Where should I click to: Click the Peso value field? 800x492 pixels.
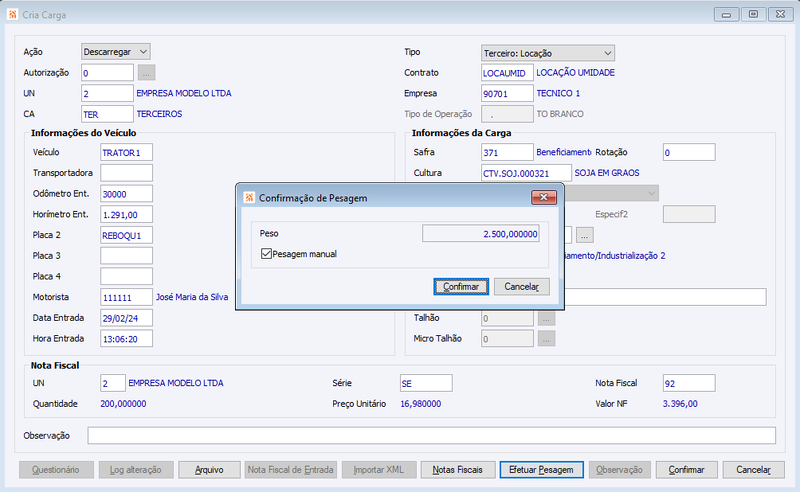click(481, 234)
